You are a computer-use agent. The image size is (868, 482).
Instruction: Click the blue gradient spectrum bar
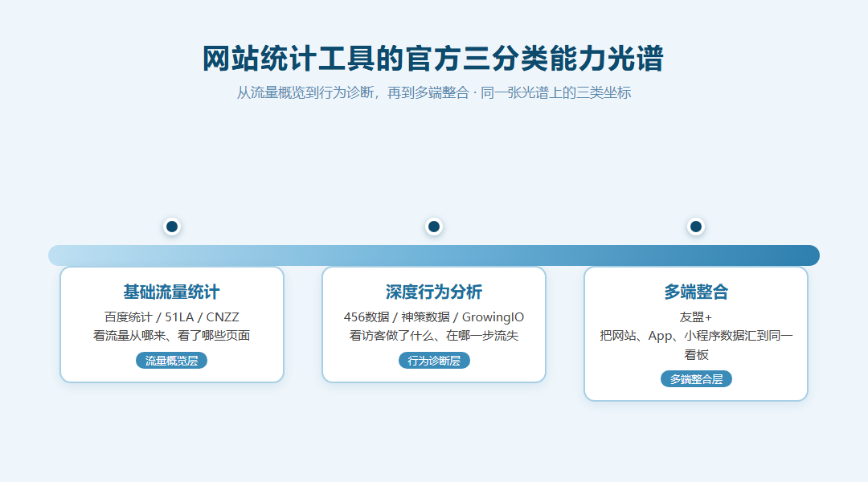[434, 255]
